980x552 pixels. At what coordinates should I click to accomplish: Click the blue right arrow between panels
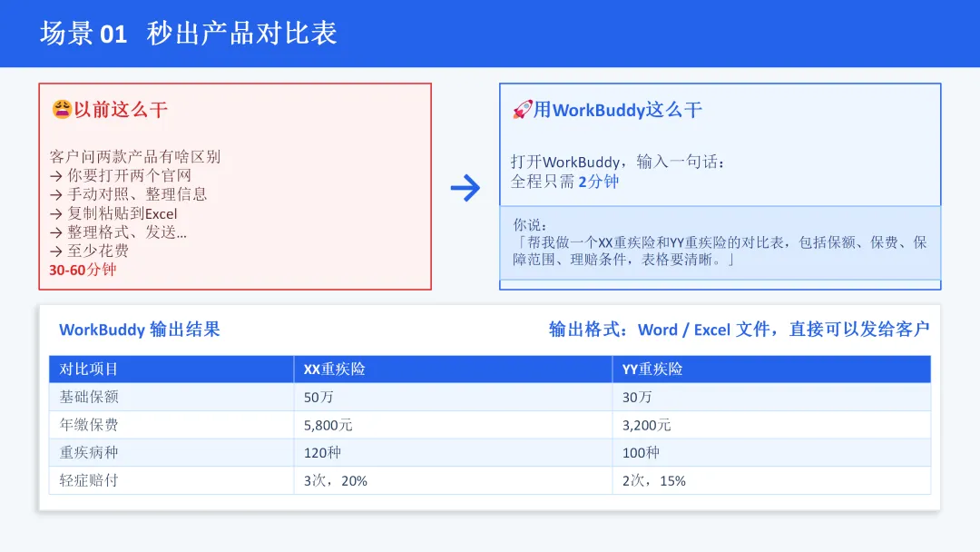(465, 188)
